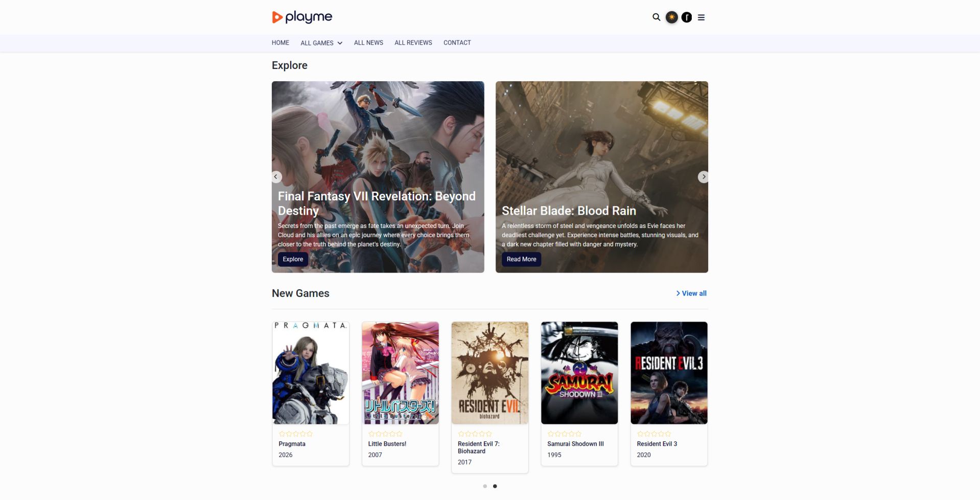Open Final Fantasy VII Revelation title
Screen dimensions: 980x500
(x=377, y=203)
